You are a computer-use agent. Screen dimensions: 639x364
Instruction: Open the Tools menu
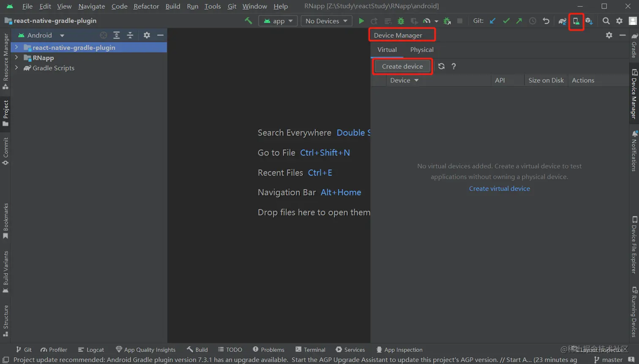click(x=213, y=6)
